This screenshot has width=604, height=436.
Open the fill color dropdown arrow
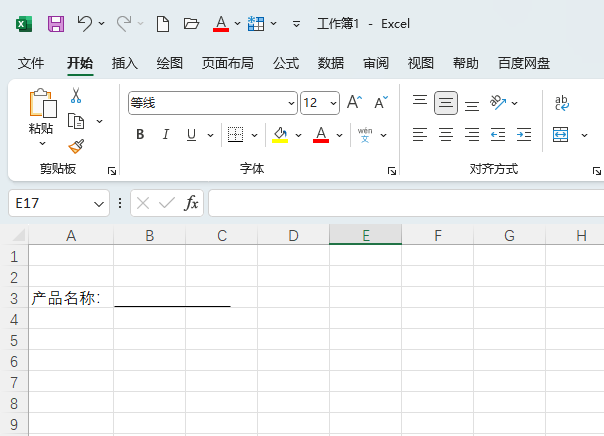(x=299, y=135)
